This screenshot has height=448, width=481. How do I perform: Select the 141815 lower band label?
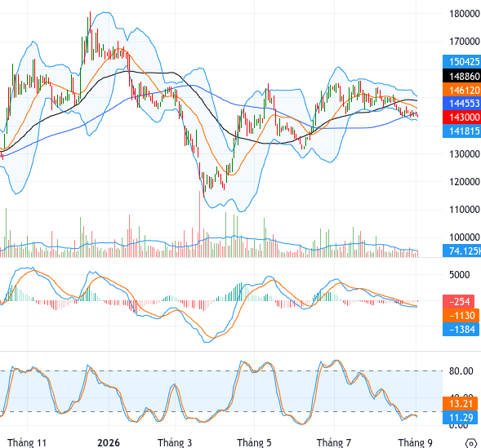pos(461,131)
